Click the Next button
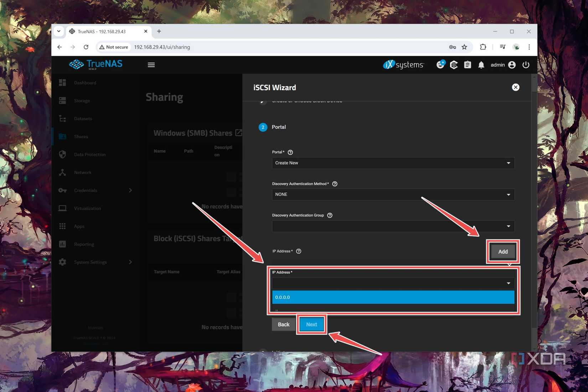The image size is (588, 392). click(x=311, y=324)
